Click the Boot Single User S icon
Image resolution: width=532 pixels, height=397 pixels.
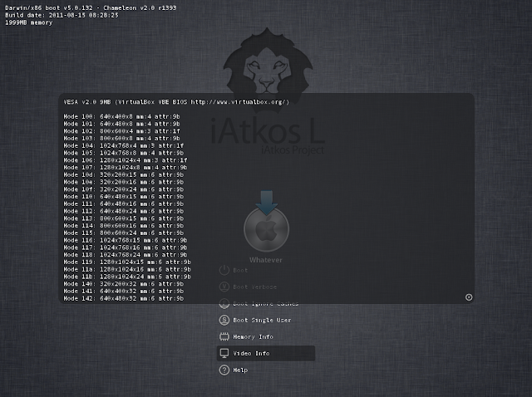[224, 320]
